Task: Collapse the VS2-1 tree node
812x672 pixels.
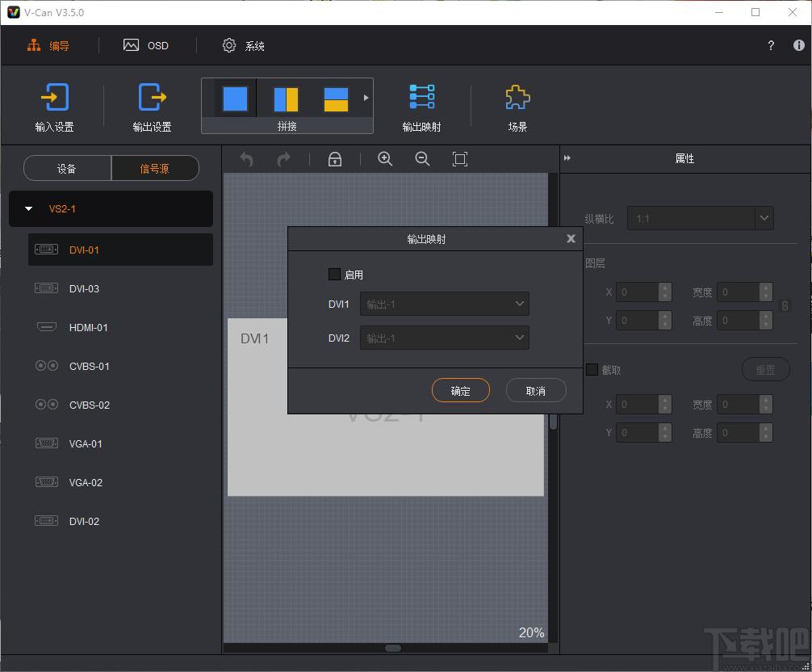Action: (x=29, y=209)
